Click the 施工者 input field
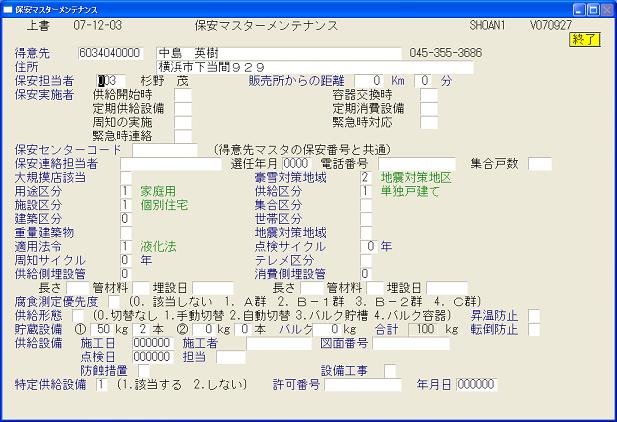Viewport: 617px width, 422px height. pyautogui.click(x=279, y=343)
